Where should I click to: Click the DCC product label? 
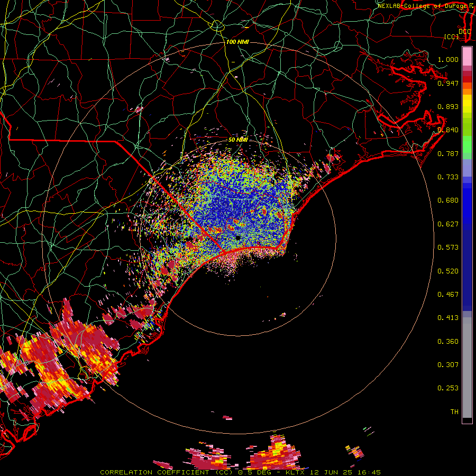click(x=464, y=31)
